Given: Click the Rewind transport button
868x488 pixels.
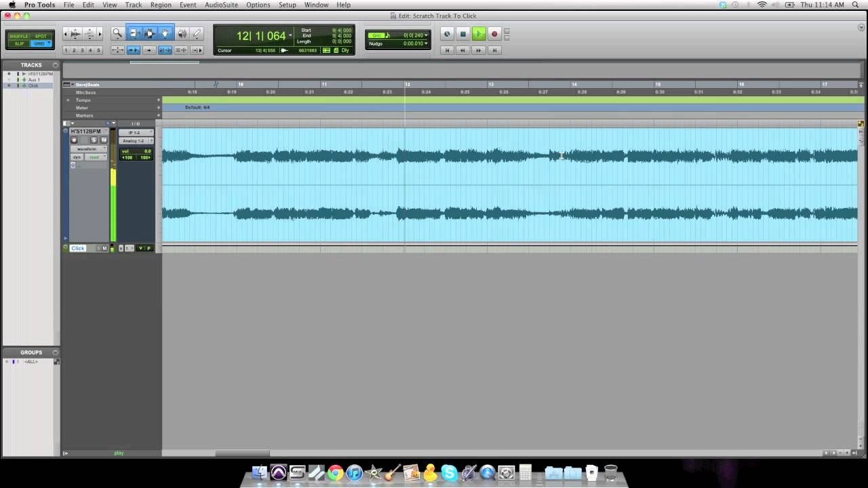Looking at the screenshot, I should pyautogui.click(x=462, y=50).
